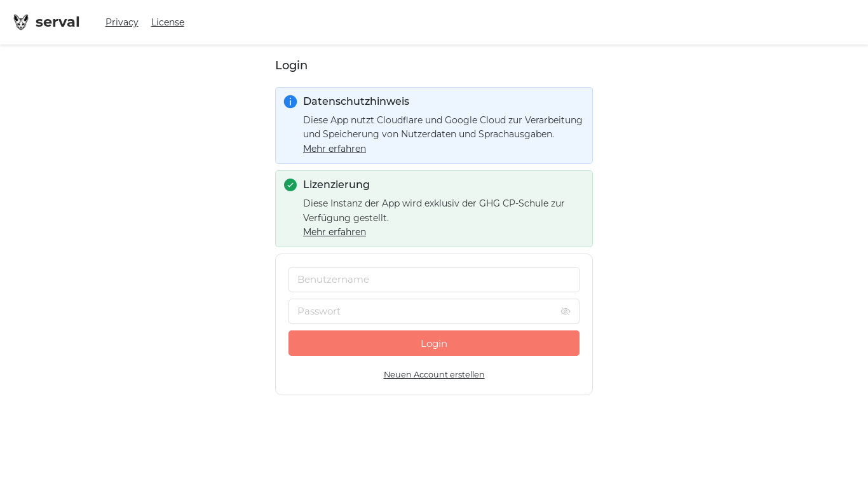Image resolution: width=868 pixels, height=488 pixels.
Task: Focus the Passwort input field
Action: [x=434, y=311]
